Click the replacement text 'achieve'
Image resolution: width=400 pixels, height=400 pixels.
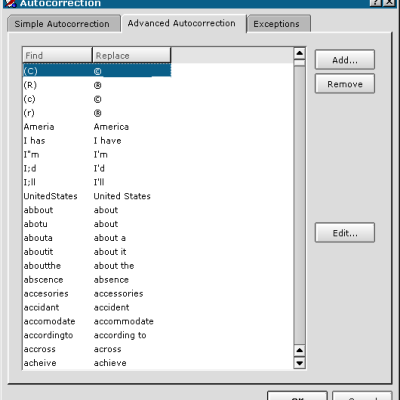pos(110,363)
